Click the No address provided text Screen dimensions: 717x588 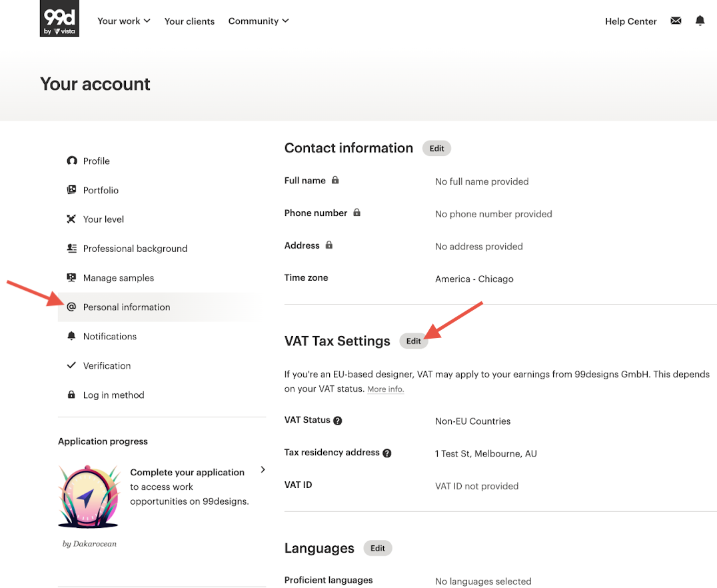(478, 246)
